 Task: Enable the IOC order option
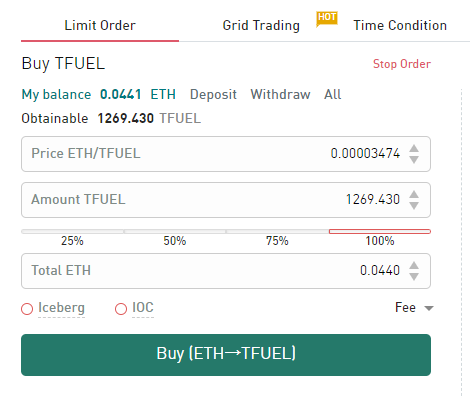(x=121, y=309)
